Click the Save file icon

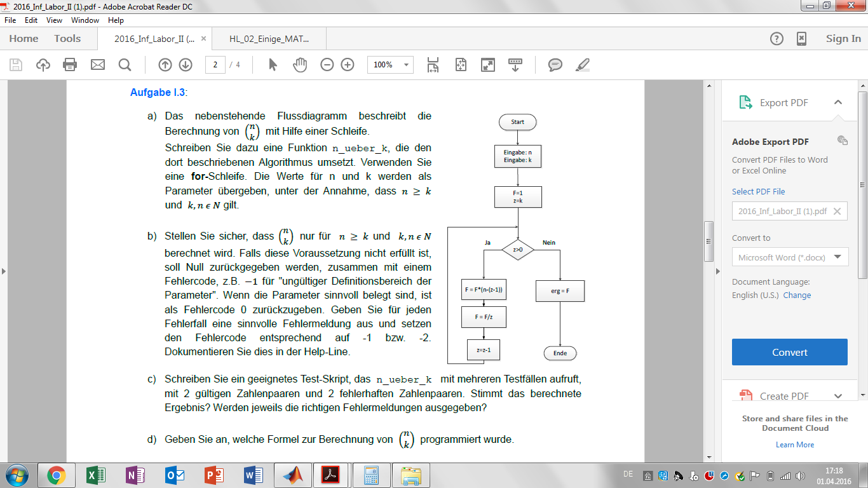tap(16, 65)
